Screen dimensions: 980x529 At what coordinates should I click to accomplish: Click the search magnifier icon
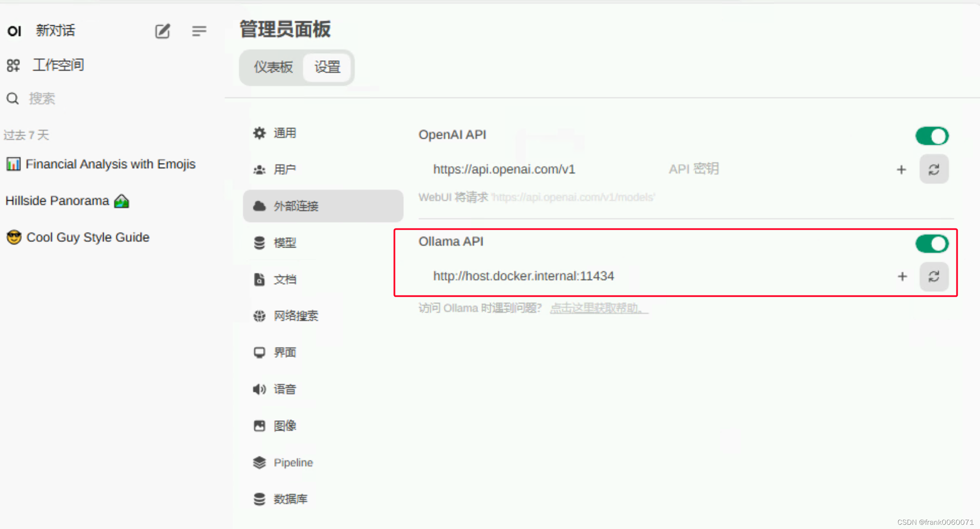(13, 99)
